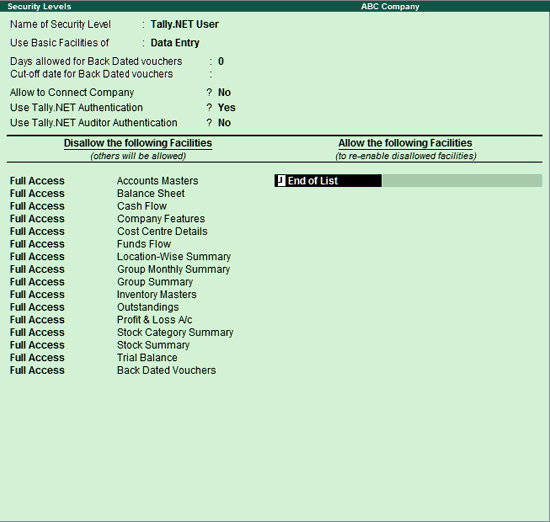The height and width of the screenshot is (522, 550).
Task: Click the Security Levels title text
Action: [x=39, y=6]
